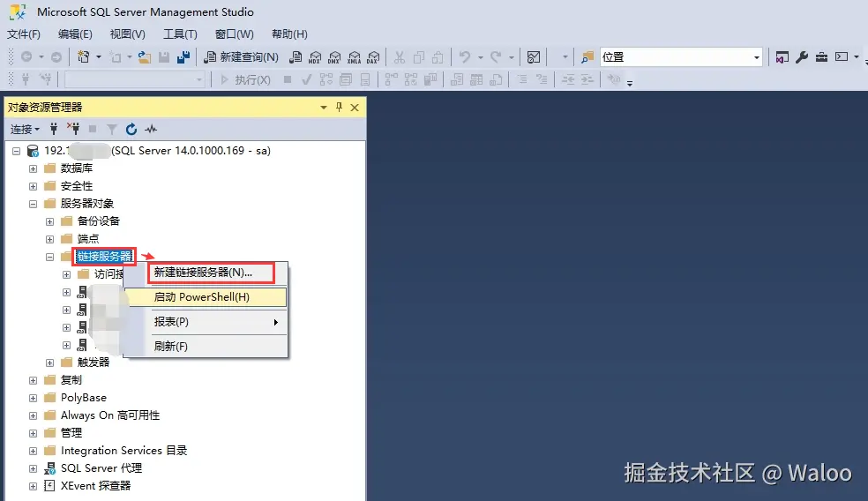Click the Open File folder icon
Screen dimensions: 868x501
(145, 57)
